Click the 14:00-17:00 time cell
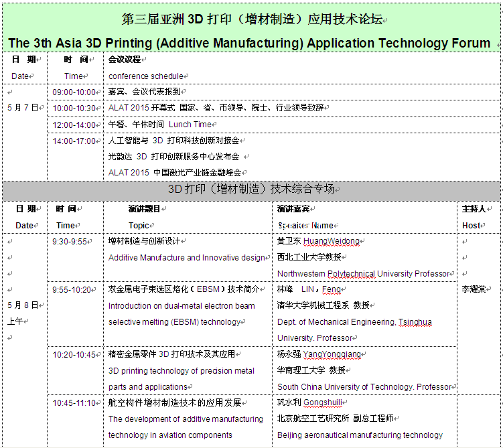Screen dimensions: 503x448 point(75,141)
